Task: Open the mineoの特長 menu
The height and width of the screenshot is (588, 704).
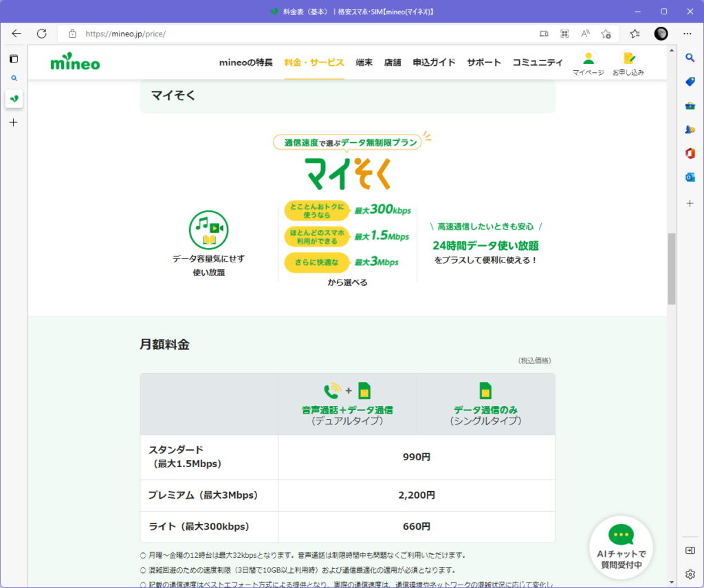Action: 245,63
